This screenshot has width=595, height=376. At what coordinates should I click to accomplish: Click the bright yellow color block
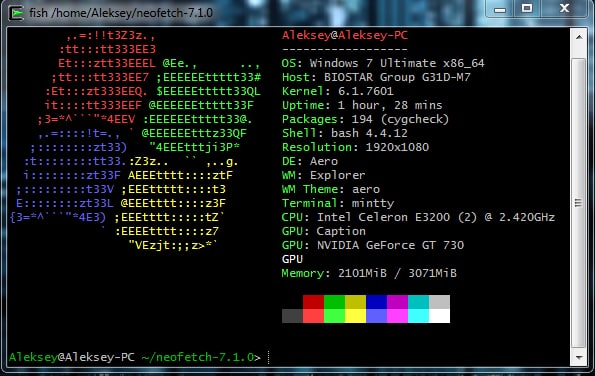click(355, 316)
